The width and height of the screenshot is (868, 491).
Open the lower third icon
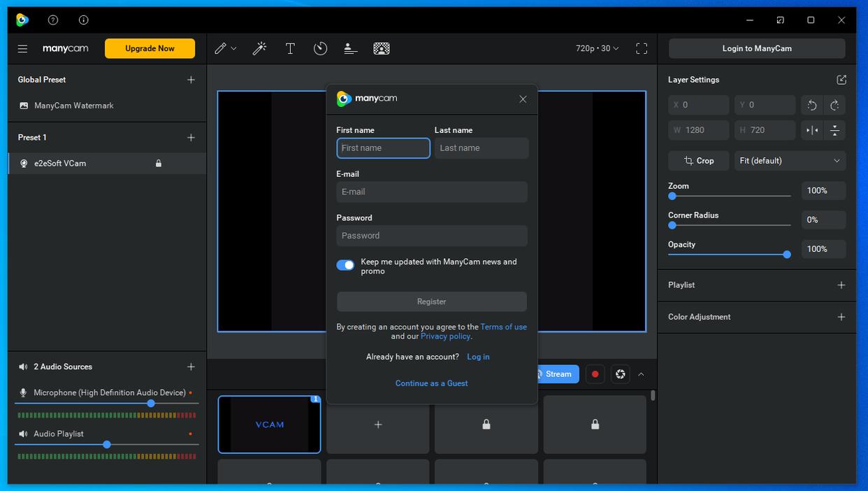[x=351, y=48]
